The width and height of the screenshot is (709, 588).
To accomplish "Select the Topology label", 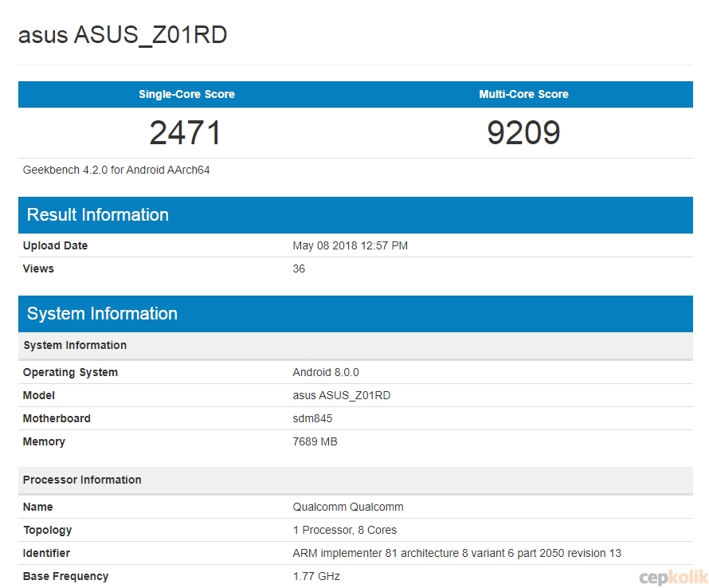I will pyautogui.click(x=48, y=530).
